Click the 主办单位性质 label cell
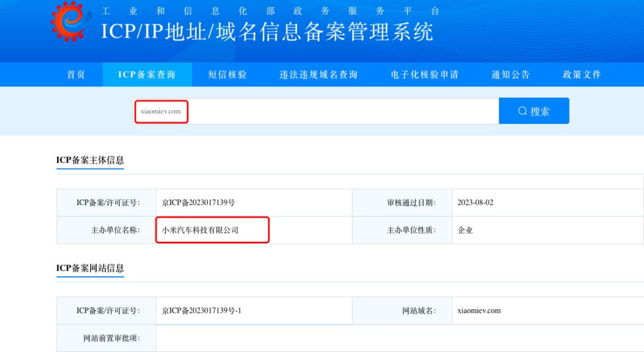 point(402,230)
